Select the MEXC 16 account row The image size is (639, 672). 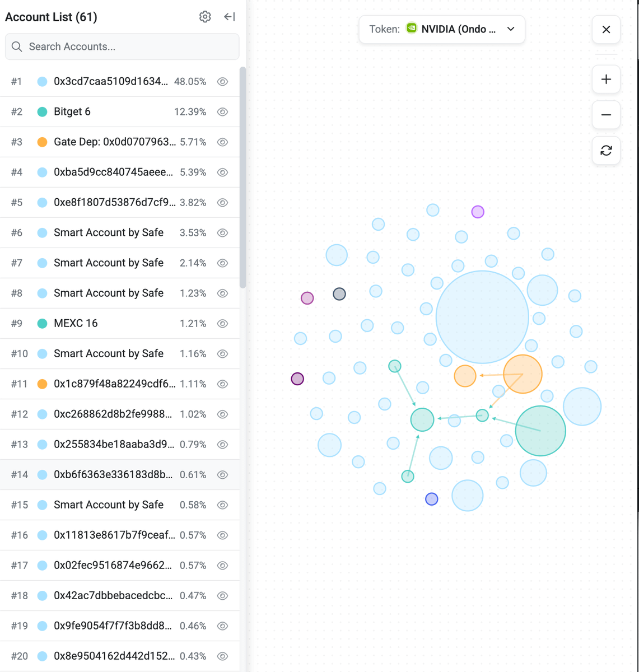click(120, 324)
